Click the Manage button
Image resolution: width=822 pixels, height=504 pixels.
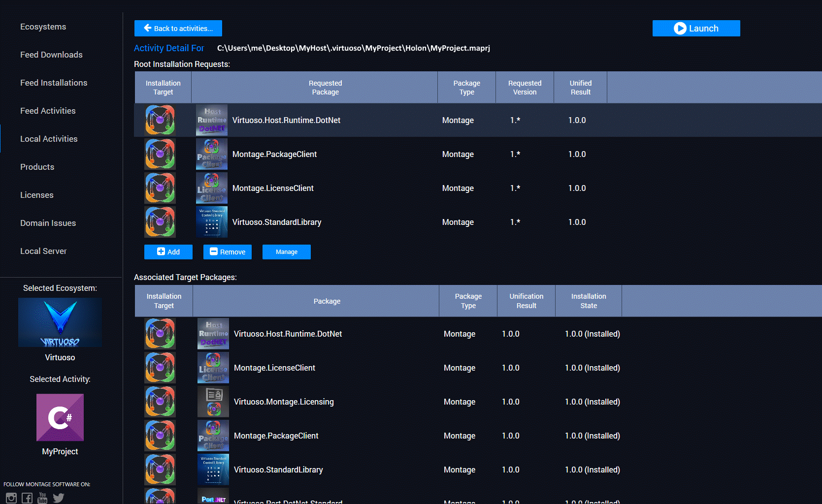pos(287,252)
